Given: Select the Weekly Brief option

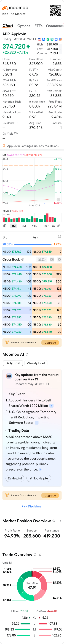Looking at the screenshot, I should pyautogui.click(x=36, y=363).
